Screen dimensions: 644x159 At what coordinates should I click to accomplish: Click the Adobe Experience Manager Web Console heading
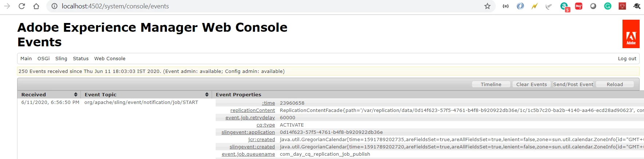(152, 27)
